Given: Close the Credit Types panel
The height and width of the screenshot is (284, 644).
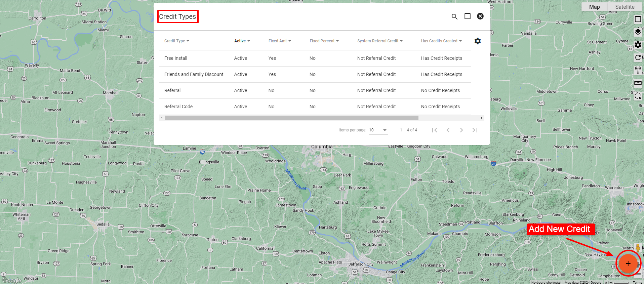Looking at the screenshot, I should pyautogui.click(x=480, y=16).
